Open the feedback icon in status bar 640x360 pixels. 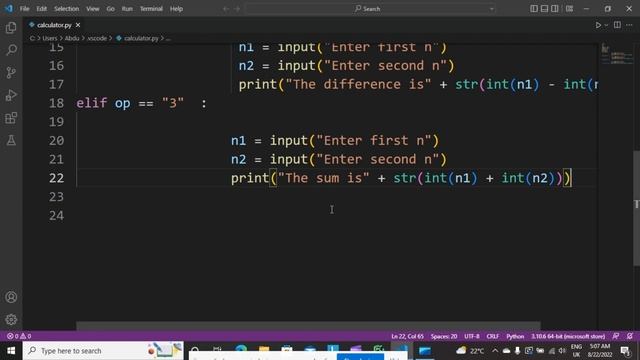point(616,336)
